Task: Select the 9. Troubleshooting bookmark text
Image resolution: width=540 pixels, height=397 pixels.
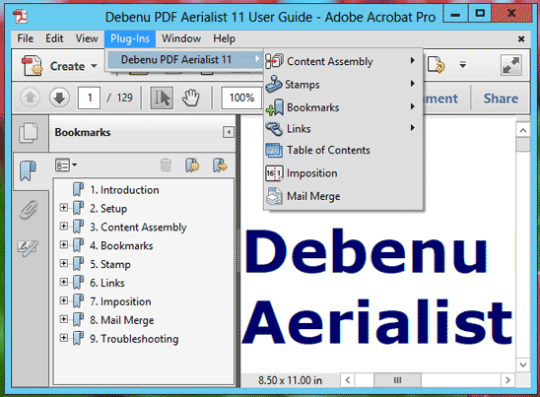Action: click(134, 339)
